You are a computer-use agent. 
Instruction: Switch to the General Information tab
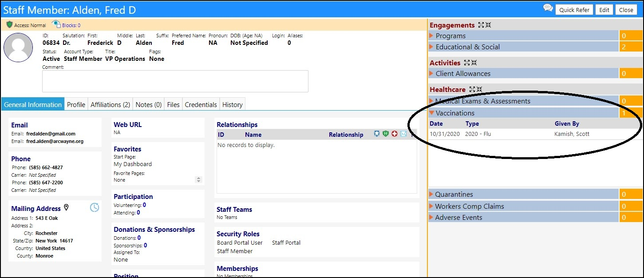pos(33,104)
